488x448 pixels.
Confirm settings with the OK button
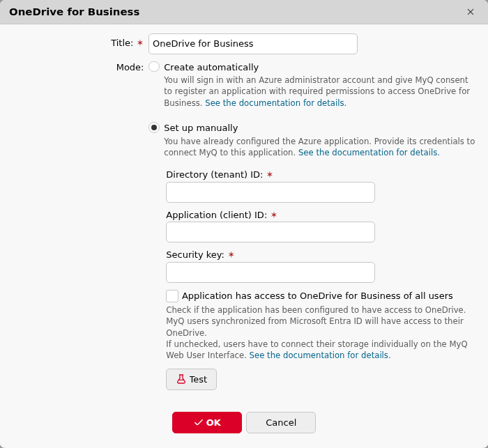pyautogui.click(x=207, y=422)
